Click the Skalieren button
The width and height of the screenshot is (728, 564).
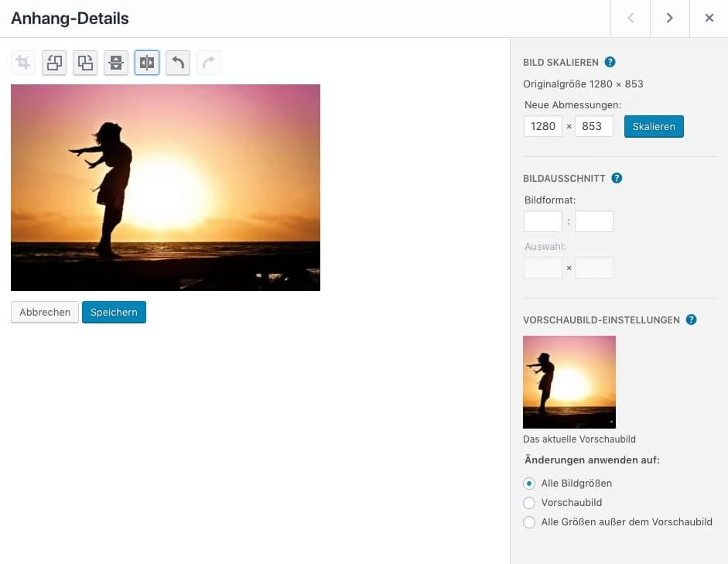[x=654, y=126]
